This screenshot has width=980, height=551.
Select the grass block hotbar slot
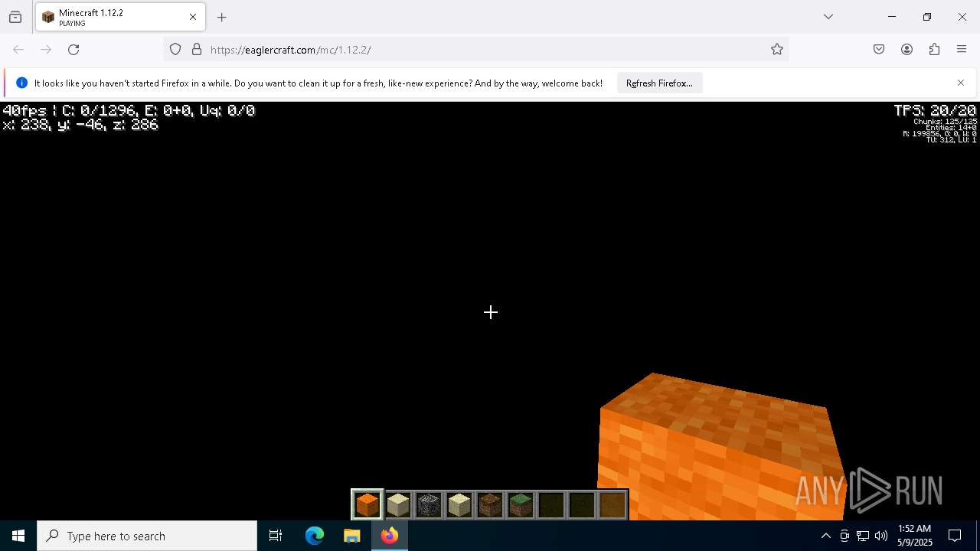pyautogui.click(x=521, y=505)
